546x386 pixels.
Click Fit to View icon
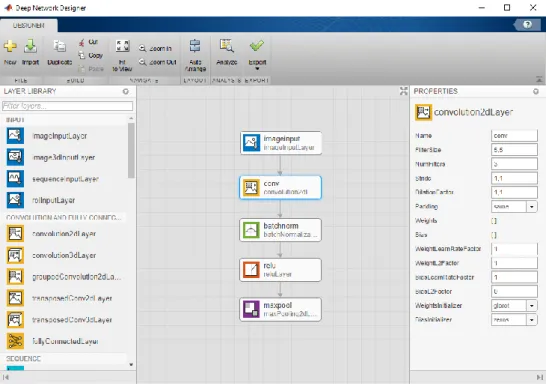[x=122, y=46]
